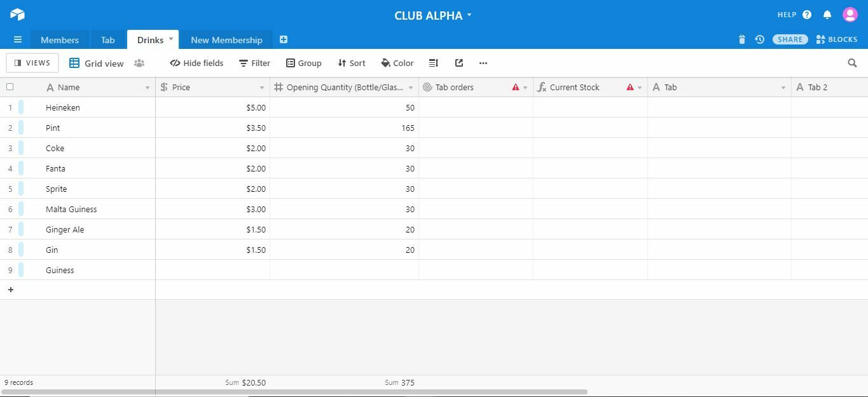Click the Price currency field icon
868x397 pixels.
(164, 87)
